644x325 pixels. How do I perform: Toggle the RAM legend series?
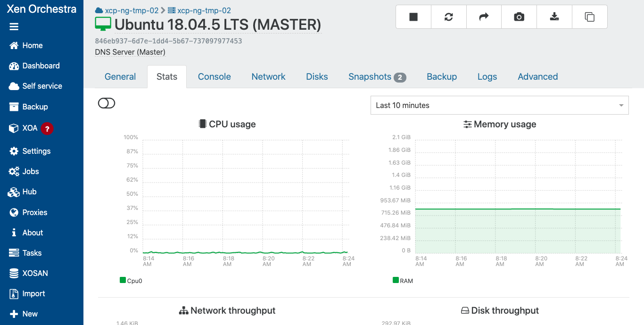click(403, 281)
